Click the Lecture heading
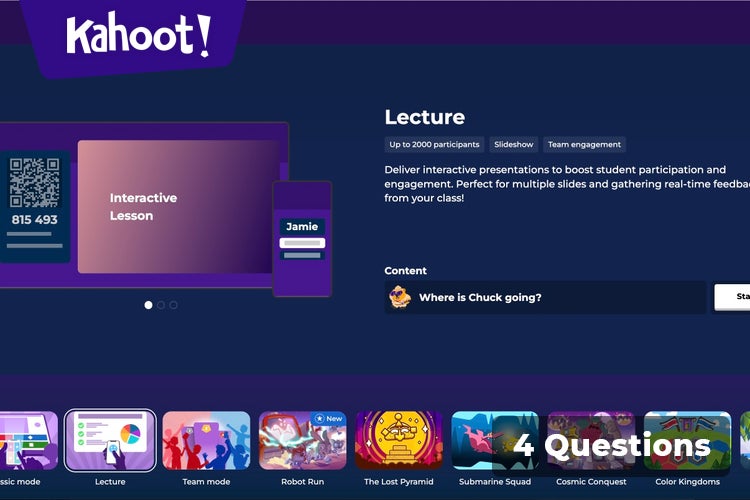This screenshot has width=750, height=500. [425, 117]
